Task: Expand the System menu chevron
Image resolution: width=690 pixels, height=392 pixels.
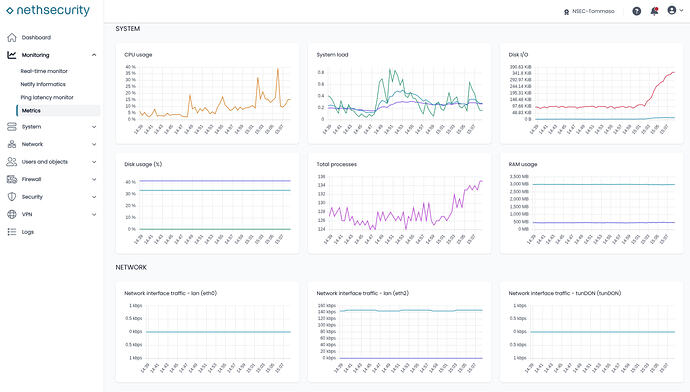Action: coord(94,127)
